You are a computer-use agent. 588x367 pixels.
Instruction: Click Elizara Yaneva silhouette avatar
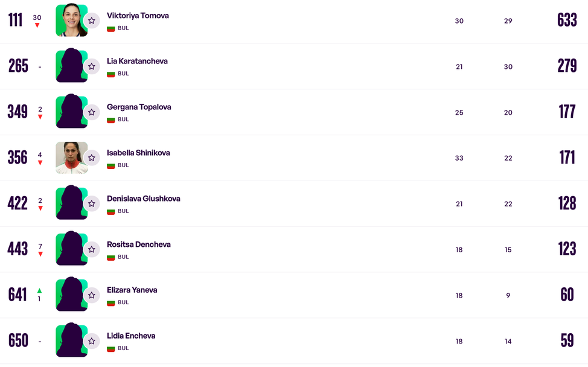(x=70, y=295)
